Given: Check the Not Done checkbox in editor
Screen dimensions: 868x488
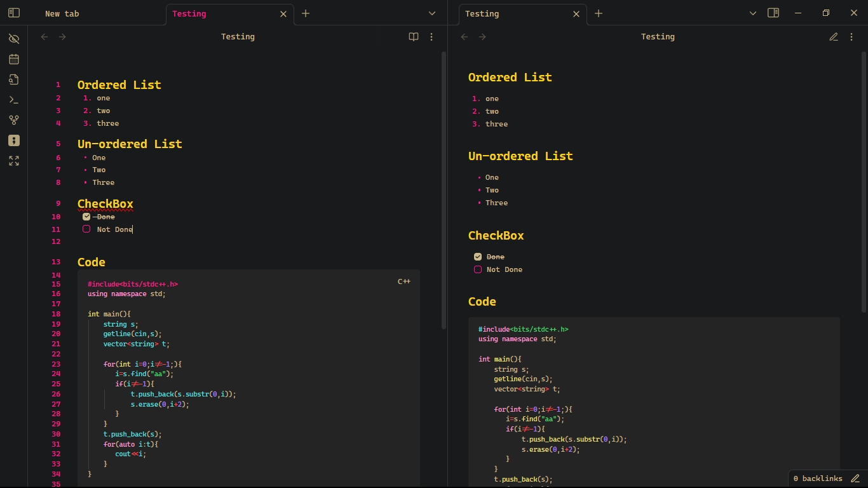Looking at the screenshot, I should point(86,229).
